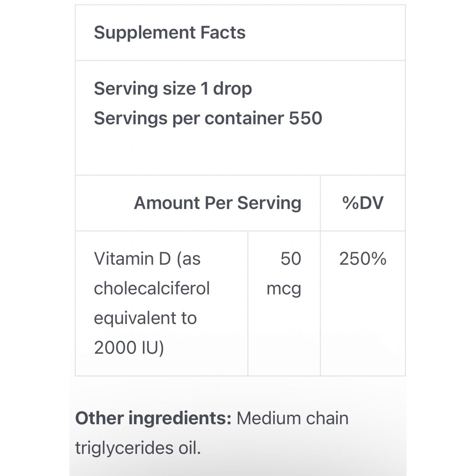Image resolution: width=476 pixels, height=476 pixels.
Task: Click the word container in servings line
Action: point(244,118)
